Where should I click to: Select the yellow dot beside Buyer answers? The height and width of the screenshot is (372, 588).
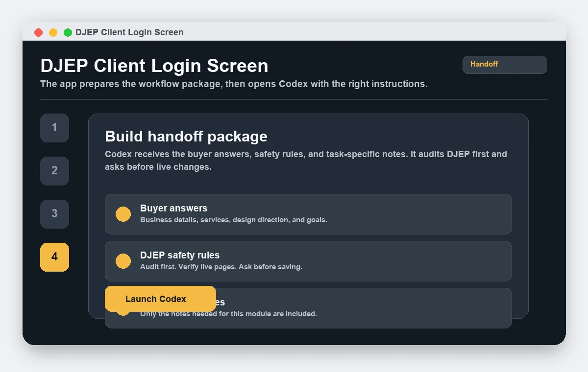pyautogui.click(x=123, y=214)
